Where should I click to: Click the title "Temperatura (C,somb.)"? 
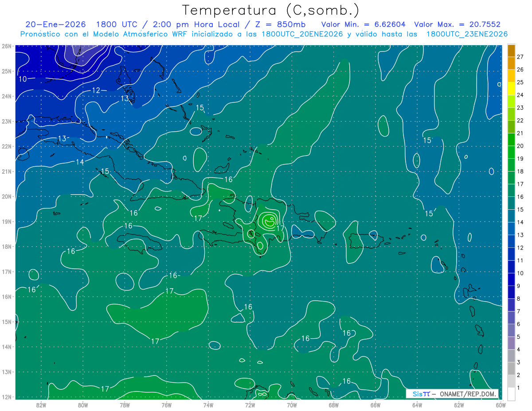coord(271,11)
